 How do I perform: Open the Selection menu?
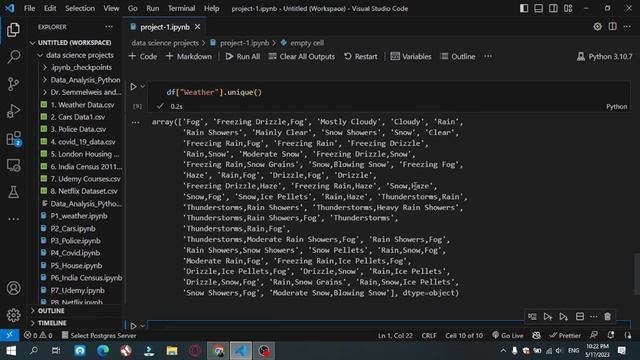coord(80,8)
